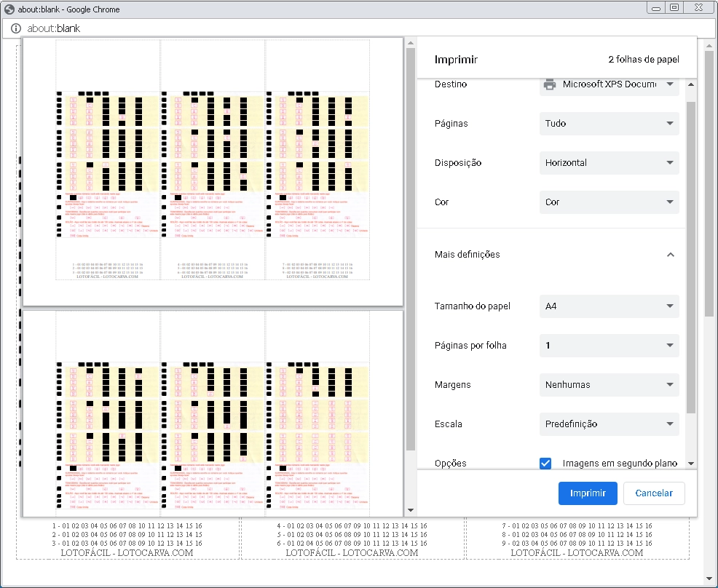Click the '2 folhas de papel' text
The height and width of the screenshot is (588, 718).
(x=644, y=59)
